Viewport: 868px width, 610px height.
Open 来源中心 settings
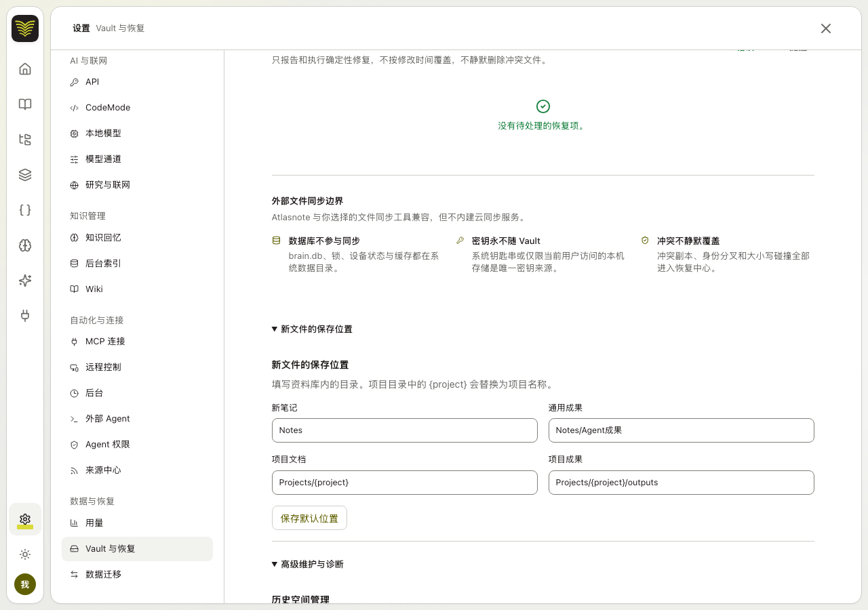pyautogui.click(x=137, y=470)
